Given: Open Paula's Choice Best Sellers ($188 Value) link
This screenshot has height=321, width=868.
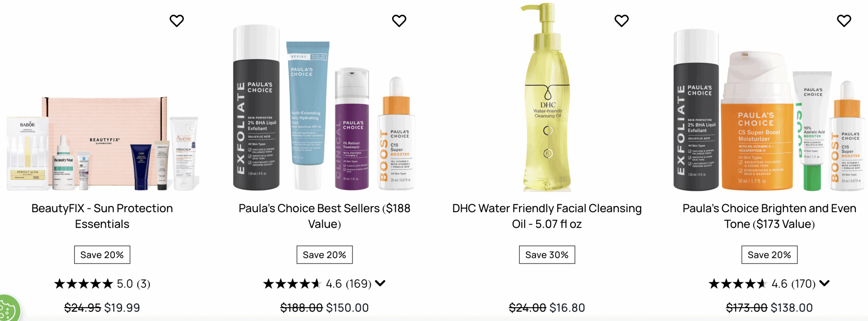Looking at the screenshot, I should point(324,216).
